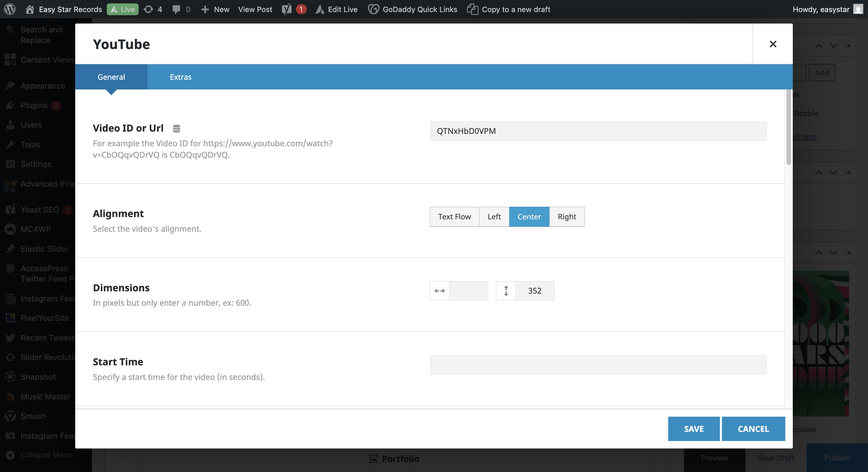This screenshot has width=868, height=472.
Task: Click the Yoast SEO admin bar icon
Action: [287, 9]
